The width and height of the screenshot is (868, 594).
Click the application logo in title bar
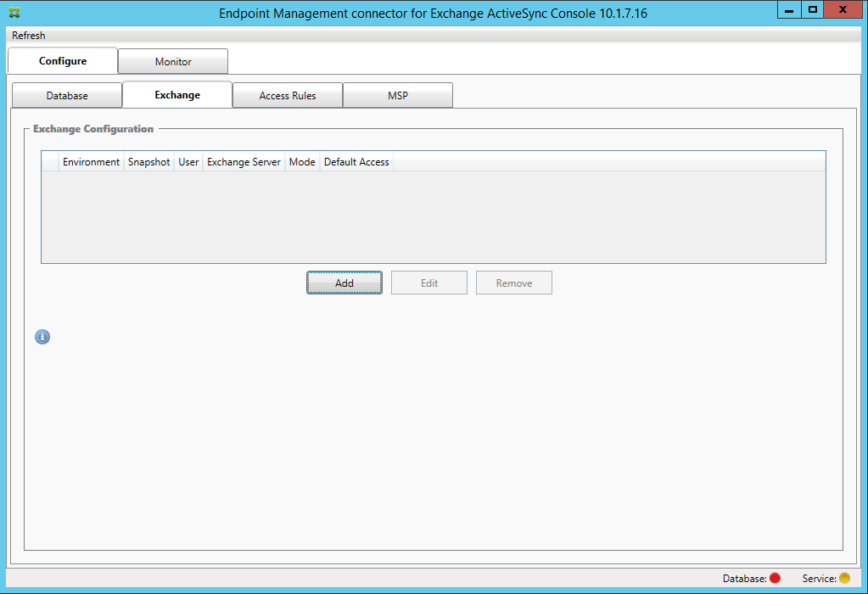pos(14,13)
